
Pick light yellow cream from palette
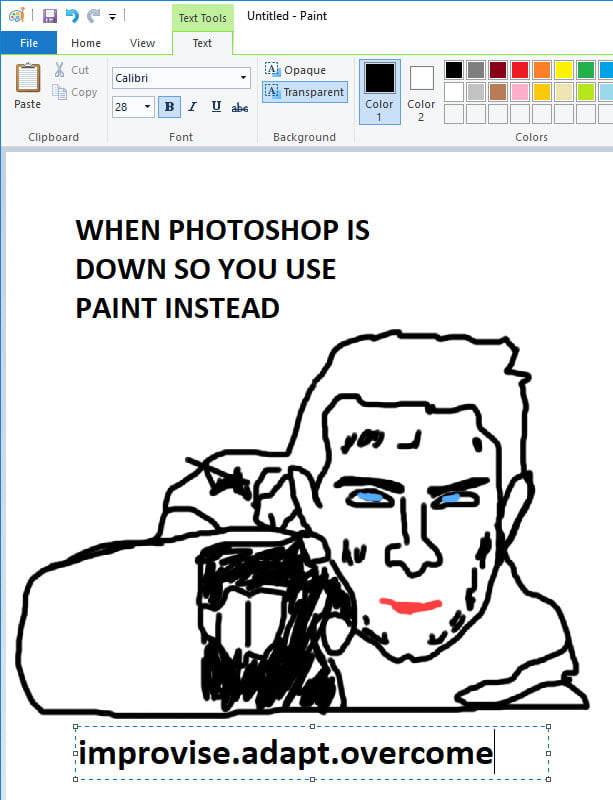(x=564, y=92)
